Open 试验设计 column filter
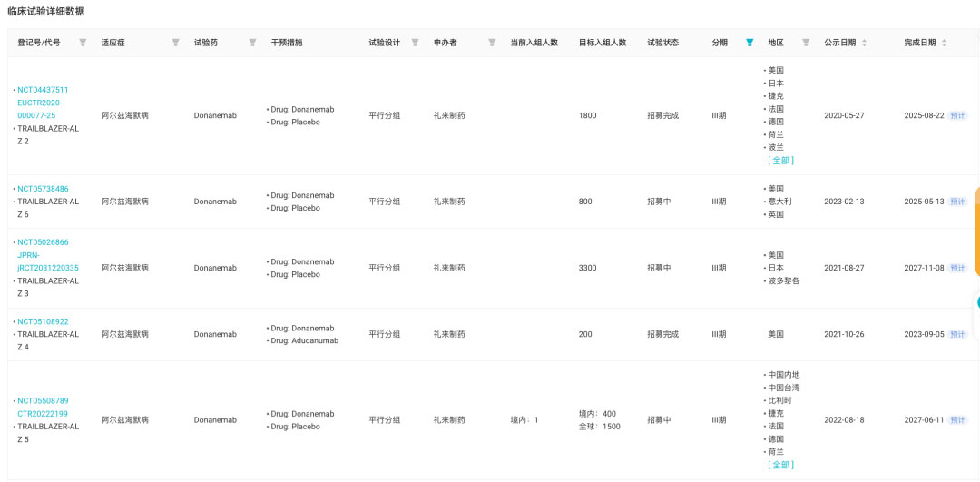The width and height of the screenshot is (980, 482). [415, 43]
